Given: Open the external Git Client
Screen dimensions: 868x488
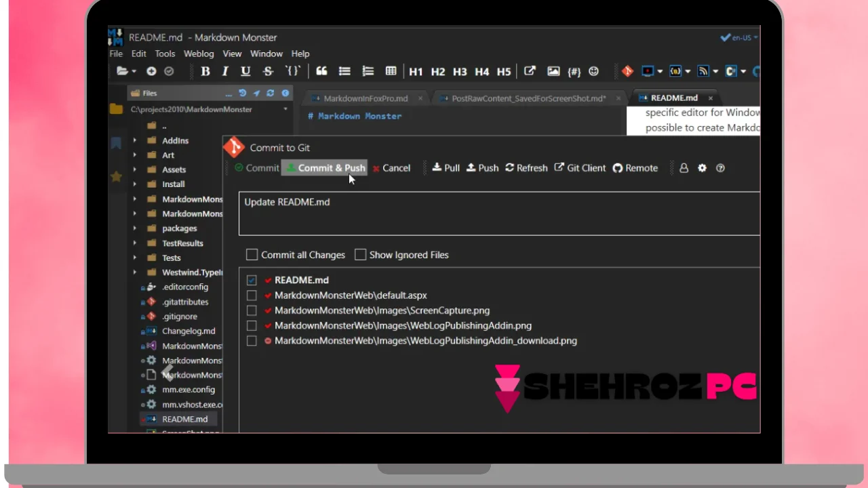Looking at the screenshot, I should [x=580, y=168].
